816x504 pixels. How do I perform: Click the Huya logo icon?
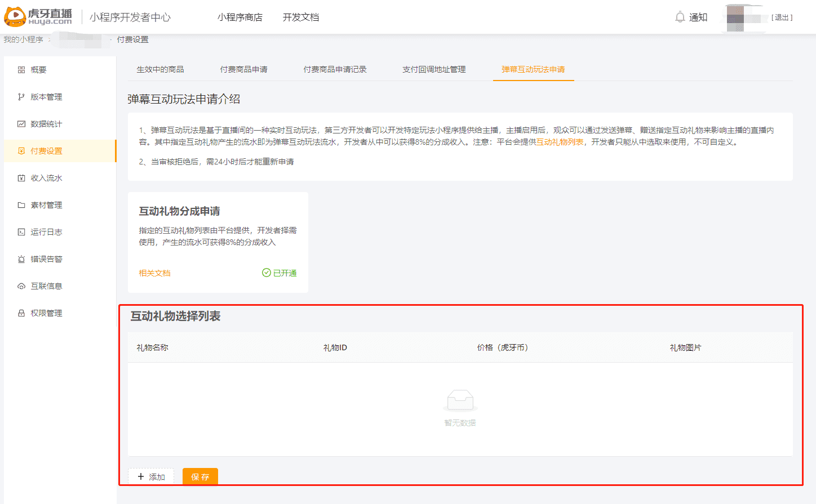(15, 17)
